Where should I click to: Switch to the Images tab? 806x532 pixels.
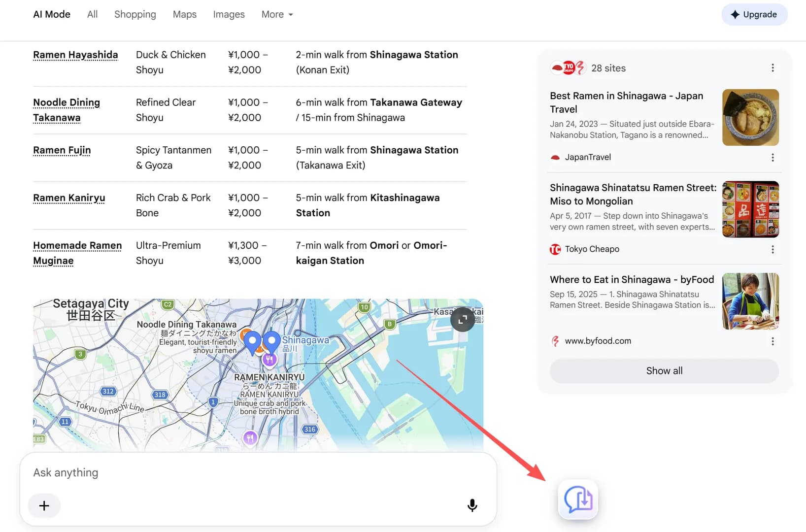(x=229, y=14)
